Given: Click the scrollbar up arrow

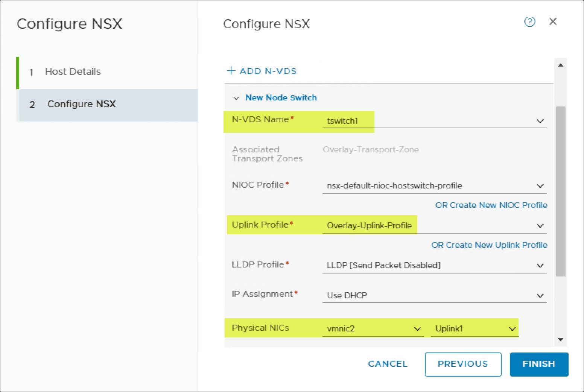Looking at the screenshot, I should [x=561, y=65].
